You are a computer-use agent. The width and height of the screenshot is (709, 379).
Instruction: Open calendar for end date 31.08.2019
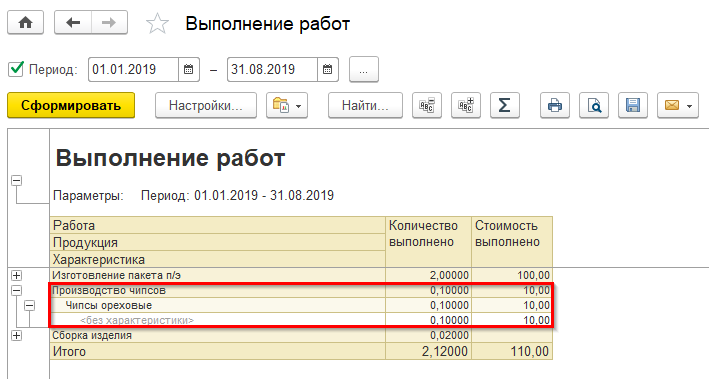(328, 70)
